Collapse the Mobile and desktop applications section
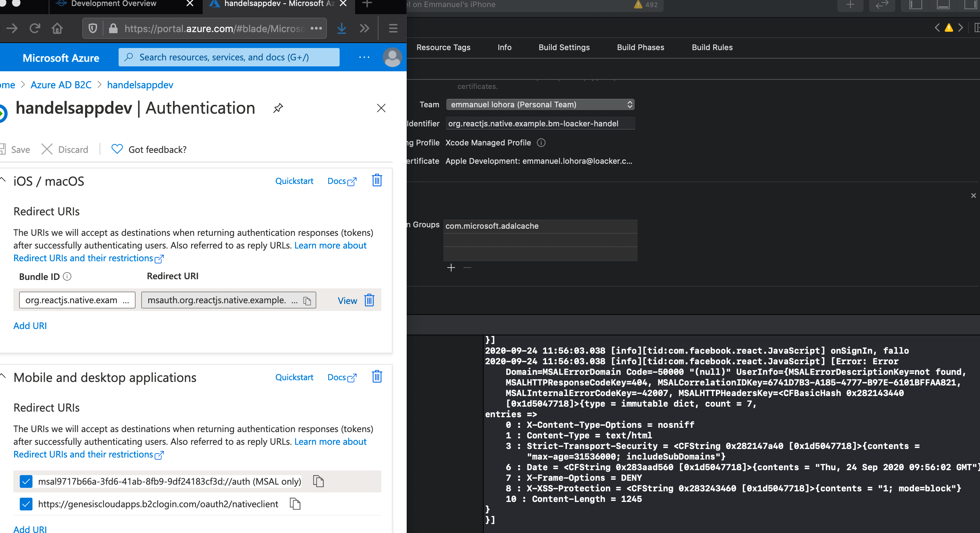This screenshot has height=533, width=980. (3, 377)
